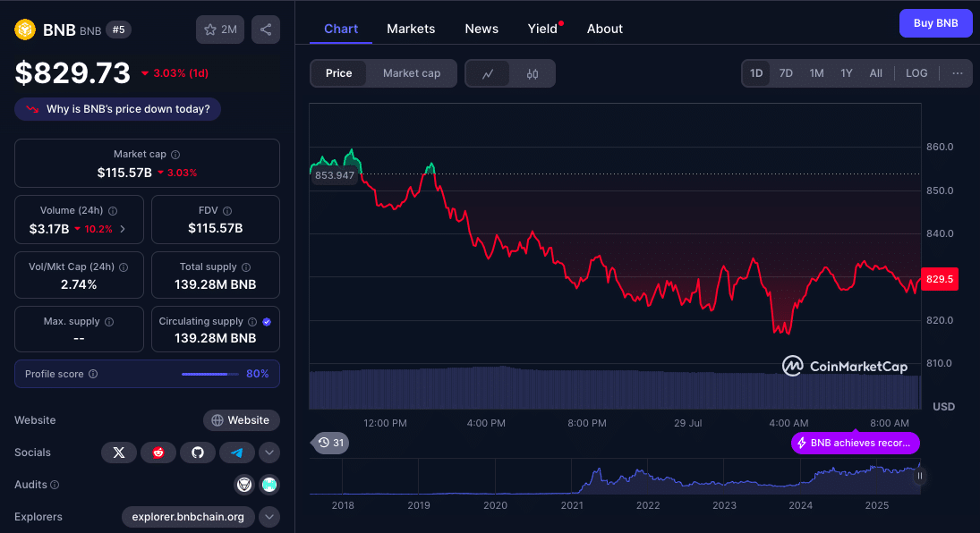Open Volume (24h) details arrow

[x=123, y=229]
